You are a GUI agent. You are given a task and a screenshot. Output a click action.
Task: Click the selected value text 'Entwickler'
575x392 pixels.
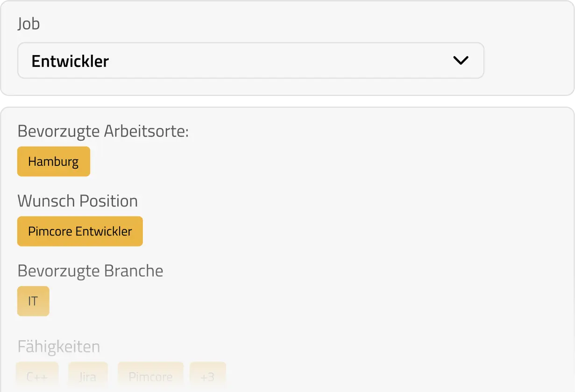pos(70,61)
